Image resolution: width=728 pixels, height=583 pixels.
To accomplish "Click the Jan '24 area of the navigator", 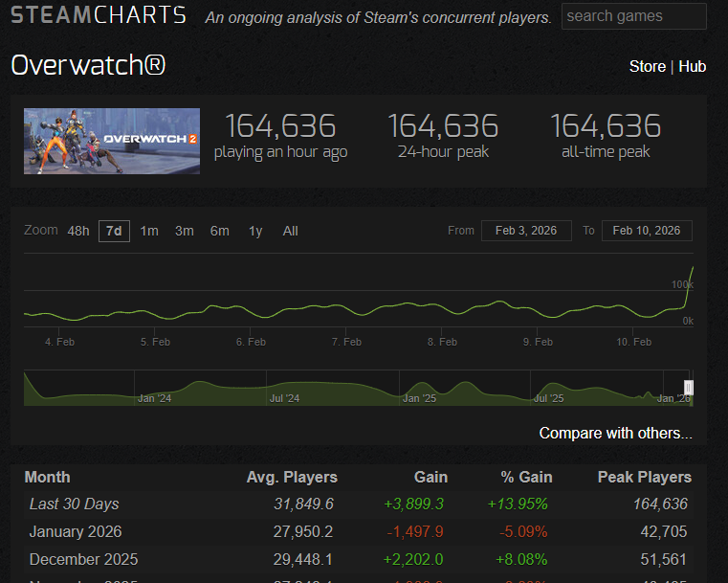I will click(x=154, y=398).
